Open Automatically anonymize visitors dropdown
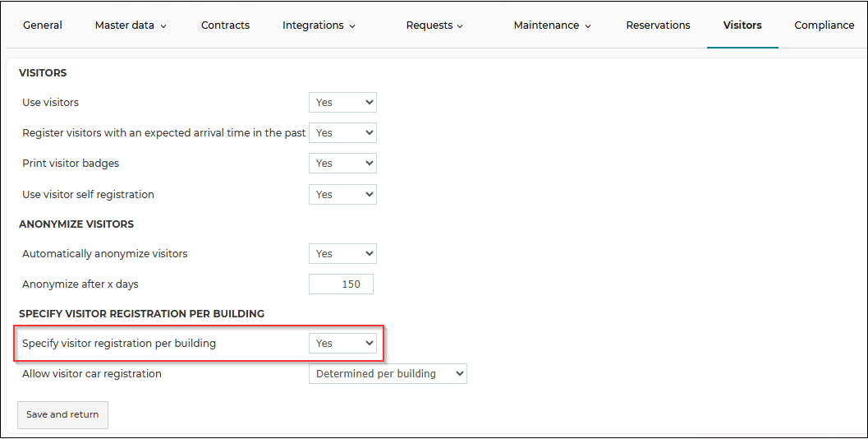This screenshot has height=439, width=868. pos(342,254)
